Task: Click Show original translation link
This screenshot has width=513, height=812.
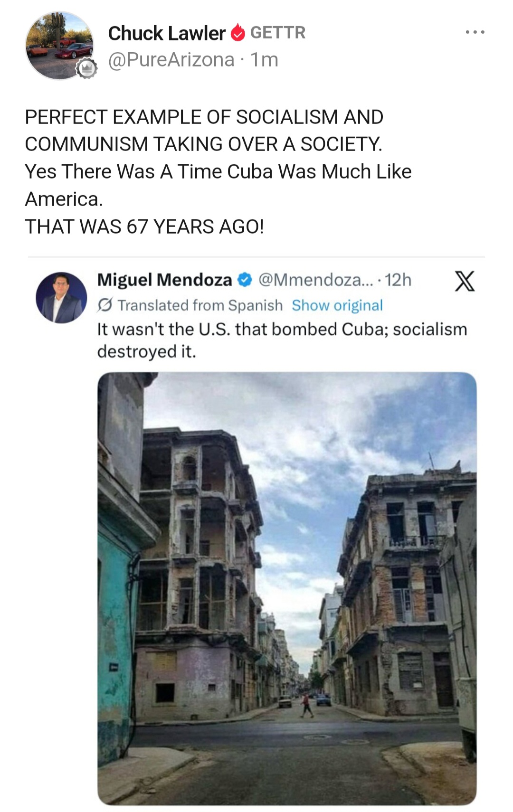Action: pos(337,305)
